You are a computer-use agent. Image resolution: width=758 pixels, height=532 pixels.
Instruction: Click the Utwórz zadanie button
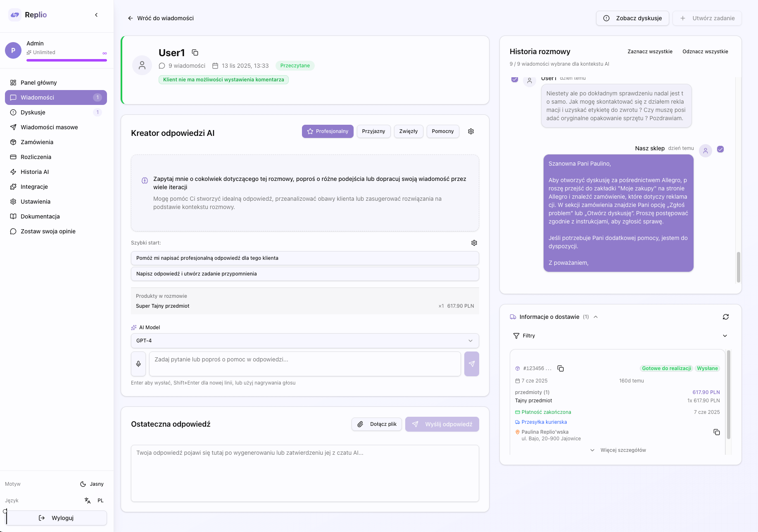coord(707,18)
